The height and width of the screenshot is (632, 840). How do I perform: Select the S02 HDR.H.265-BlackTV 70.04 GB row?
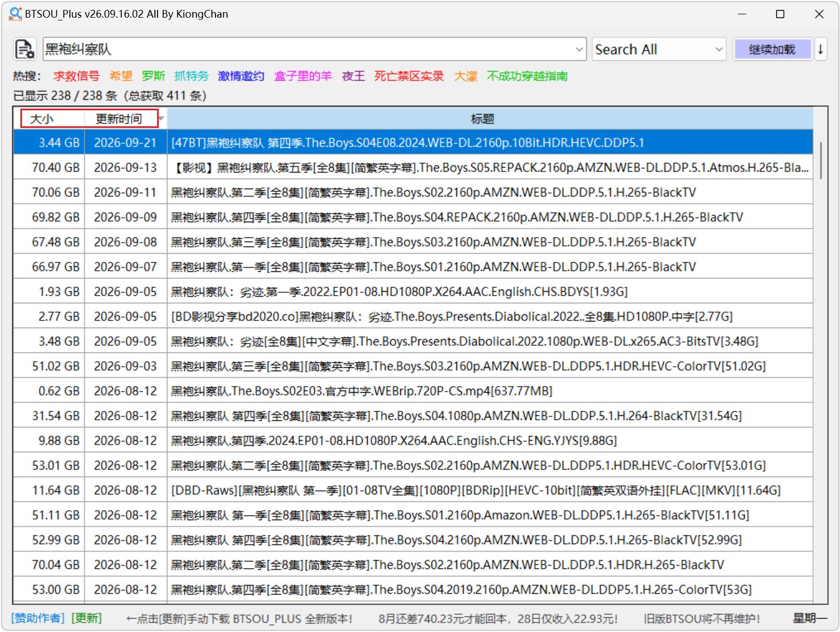(x=413, y=564)
